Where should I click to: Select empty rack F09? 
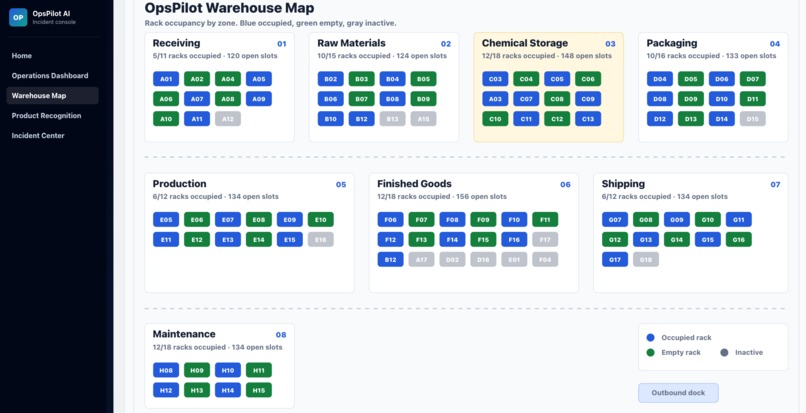click(483, 220)
